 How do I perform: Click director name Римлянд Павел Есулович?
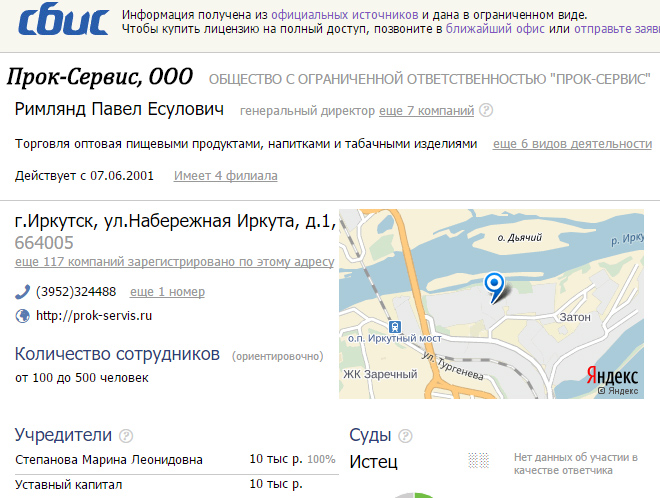119,109
